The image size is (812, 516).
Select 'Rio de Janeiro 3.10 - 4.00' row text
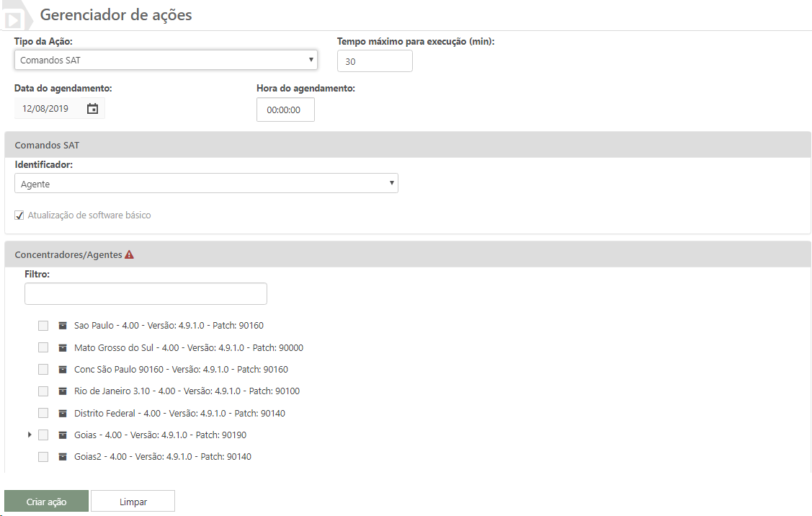coord(187,391)
